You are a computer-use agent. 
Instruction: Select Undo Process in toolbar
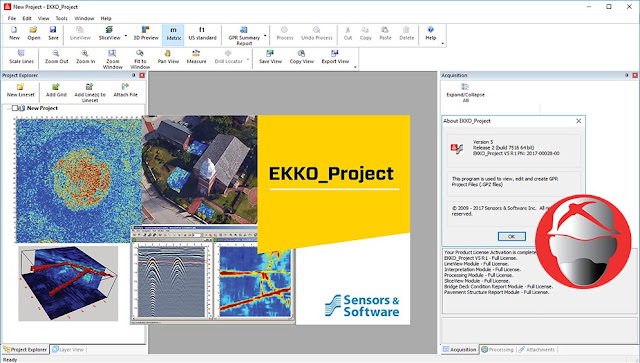(316, 33)
